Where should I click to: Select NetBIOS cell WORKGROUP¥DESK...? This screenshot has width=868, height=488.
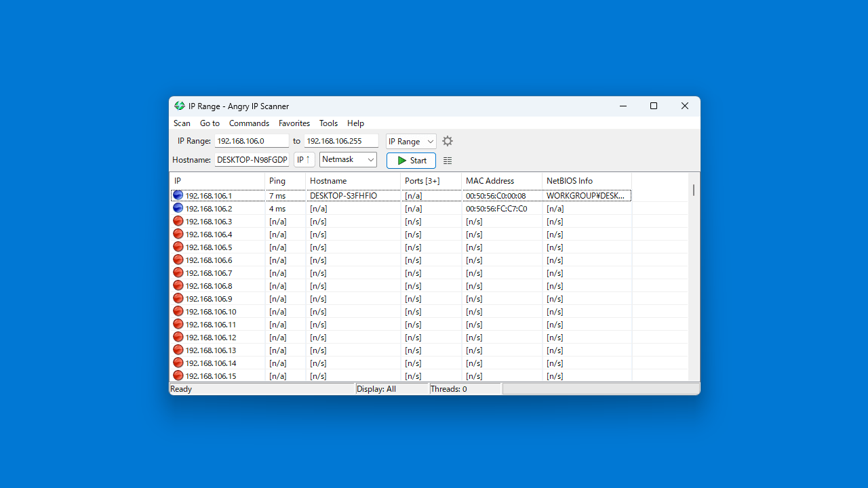586,196
